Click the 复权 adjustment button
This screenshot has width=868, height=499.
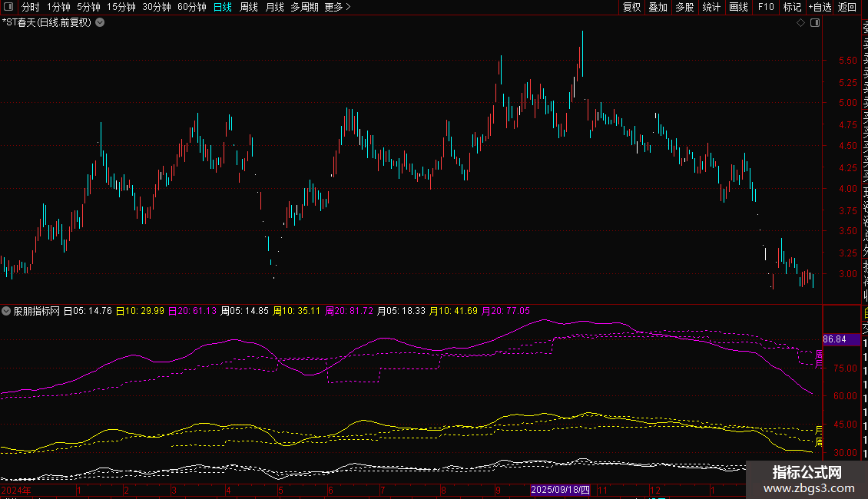(x=631, y=8)
